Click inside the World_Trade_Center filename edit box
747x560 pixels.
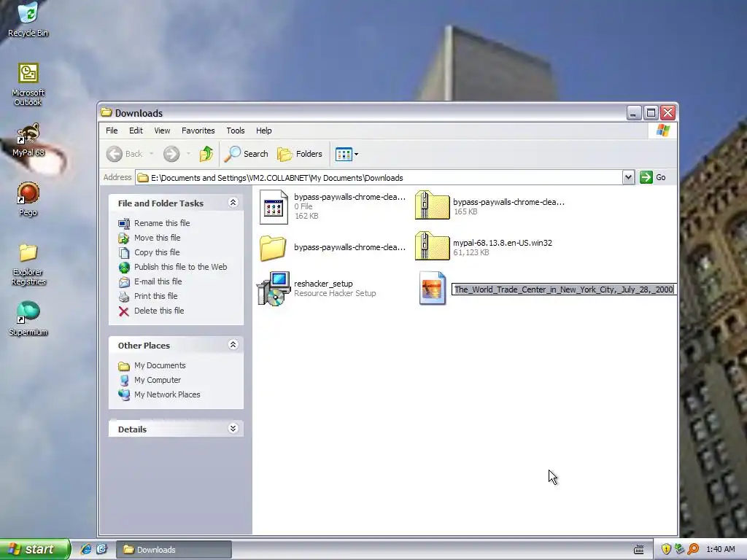click(564, 289)
